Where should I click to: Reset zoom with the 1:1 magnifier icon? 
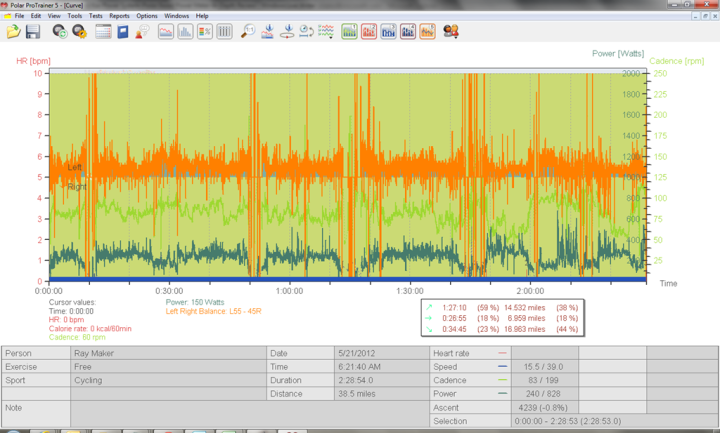click(x=248, y=32)
